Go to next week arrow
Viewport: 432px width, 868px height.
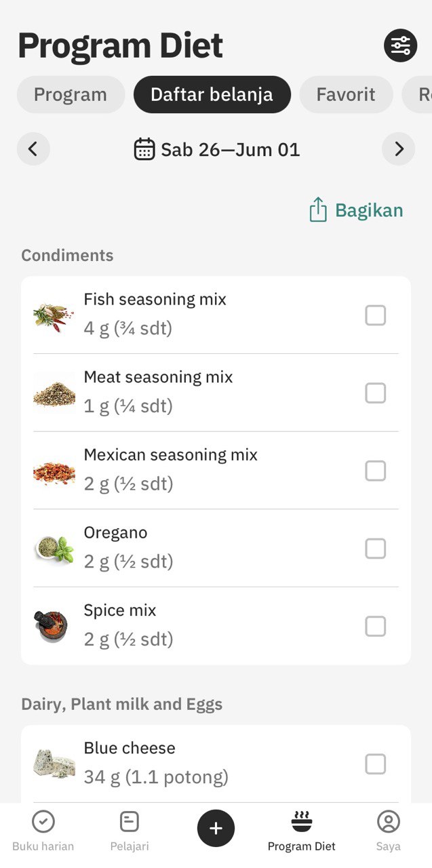click(x=399, y=149)
